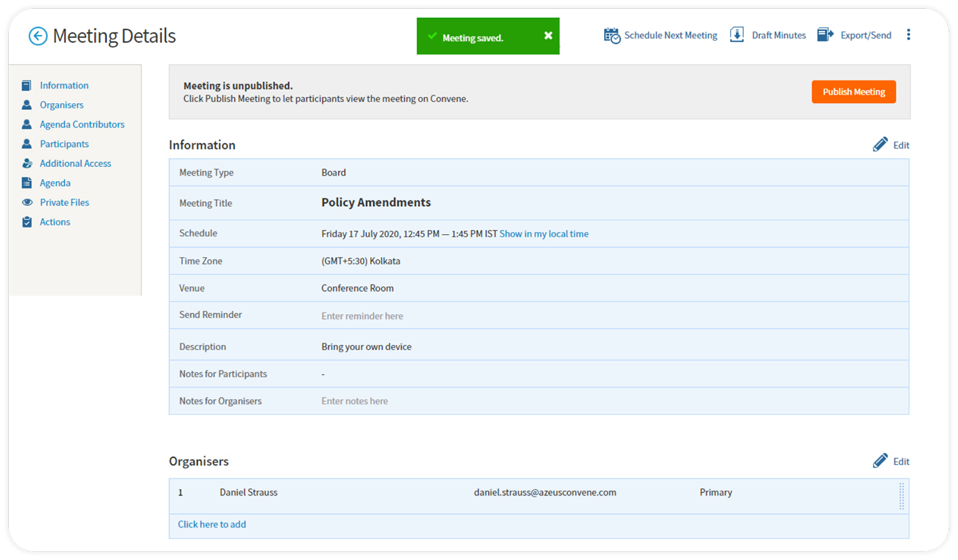Screen dimensions: 958x560
Task: Open Organisers section from sidebar
Action: pos(61,105)
